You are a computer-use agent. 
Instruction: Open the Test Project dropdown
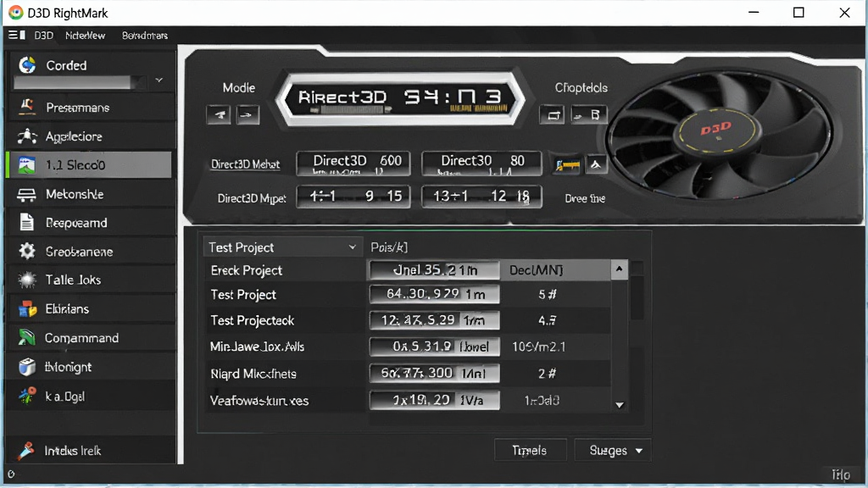click(283, 247)
